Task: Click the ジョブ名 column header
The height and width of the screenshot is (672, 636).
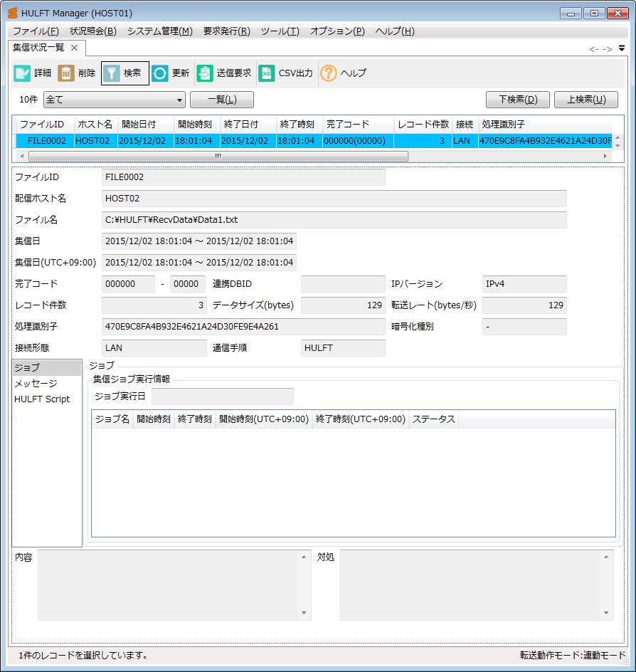Action: (112, 419)
